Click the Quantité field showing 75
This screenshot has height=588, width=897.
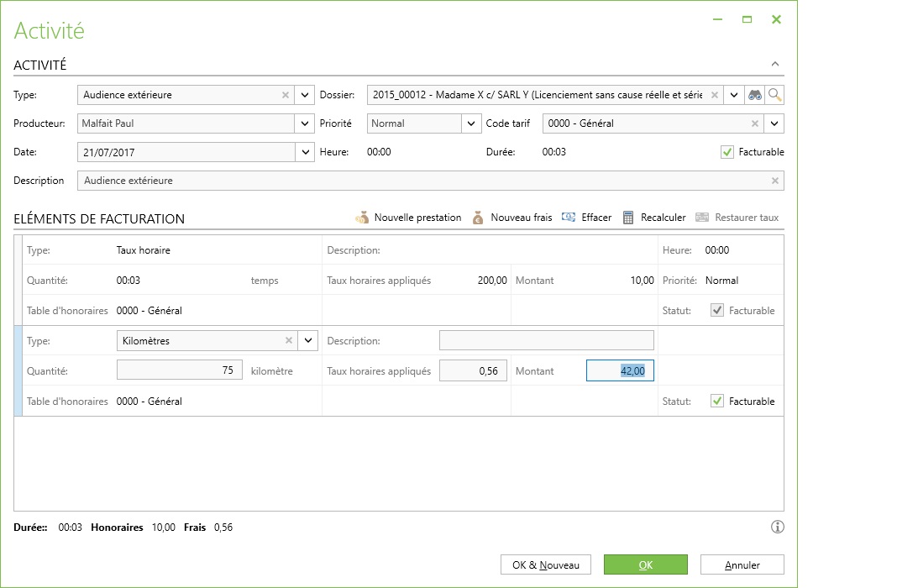(180, 370)
